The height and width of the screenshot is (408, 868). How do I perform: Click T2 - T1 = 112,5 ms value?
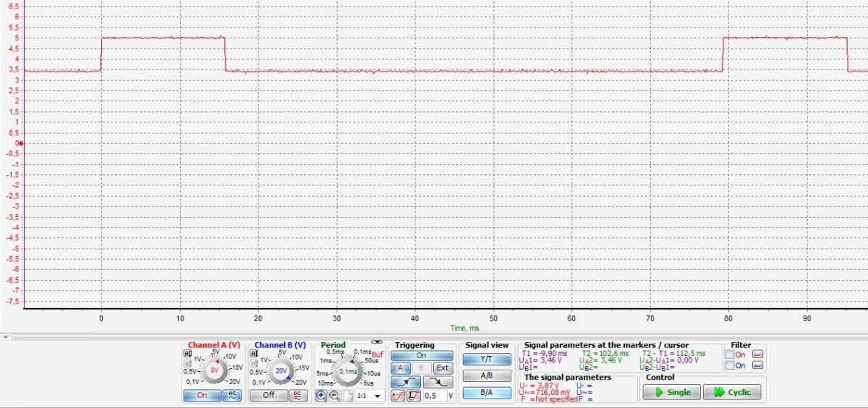coord(673,353)
